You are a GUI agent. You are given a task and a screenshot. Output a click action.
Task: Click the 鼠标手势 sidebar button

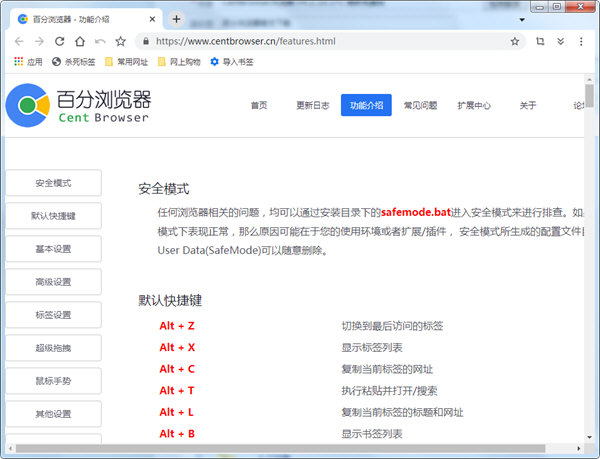tap(53, 381)
